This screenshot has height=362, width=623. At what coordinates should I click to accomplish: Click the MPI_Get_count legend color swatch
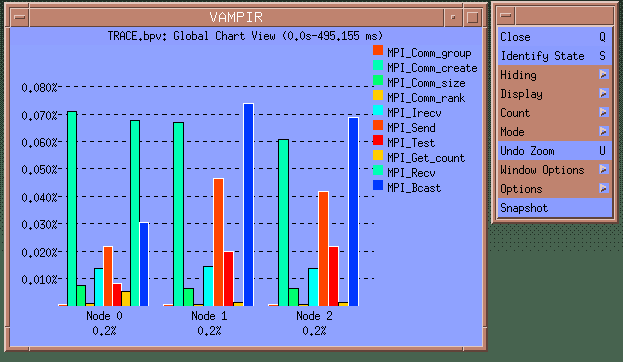[378, 155]
